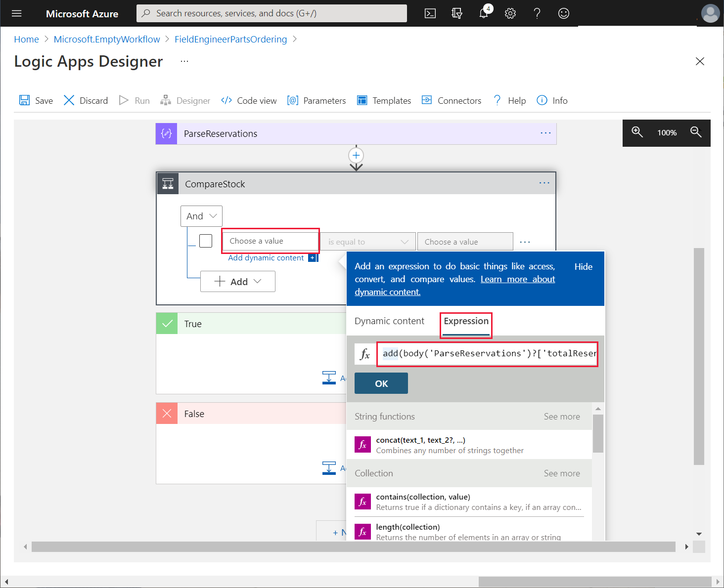The width and height of the screenshot is (724, 588).
Task: Select contains(collection, value) function
Action: pyautogui.click(x=469, y=502)
